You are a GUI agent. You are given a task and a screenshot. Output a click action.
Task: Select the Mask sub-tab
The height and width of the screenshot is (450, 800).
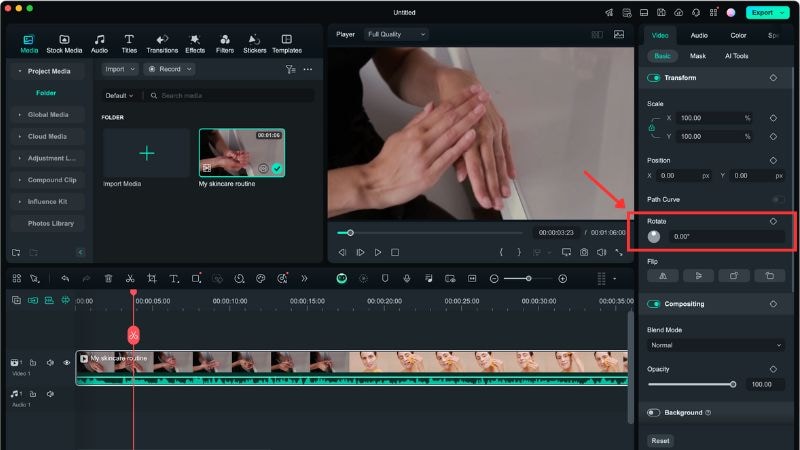697,56
